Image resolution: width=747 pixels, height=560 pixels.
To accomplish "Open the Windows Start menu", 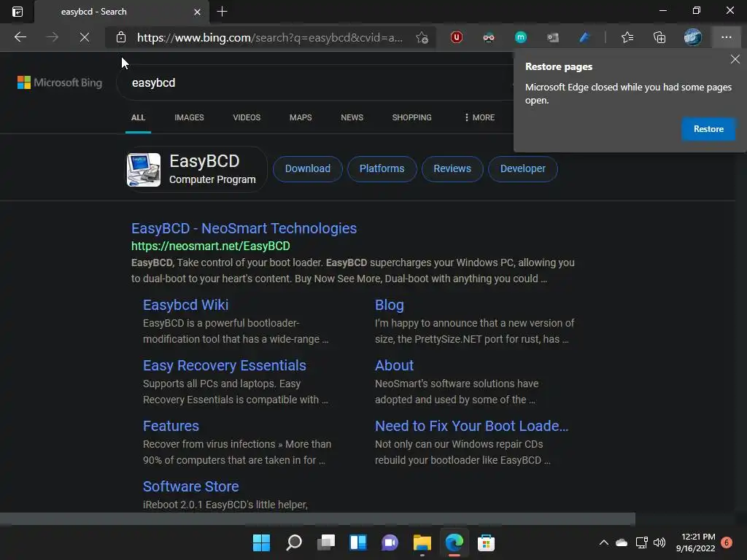I will (261, 542).
